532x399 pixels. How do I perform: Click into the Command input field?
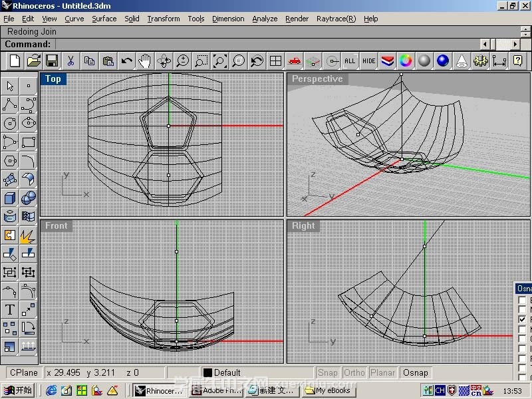[x=267, y=44]
